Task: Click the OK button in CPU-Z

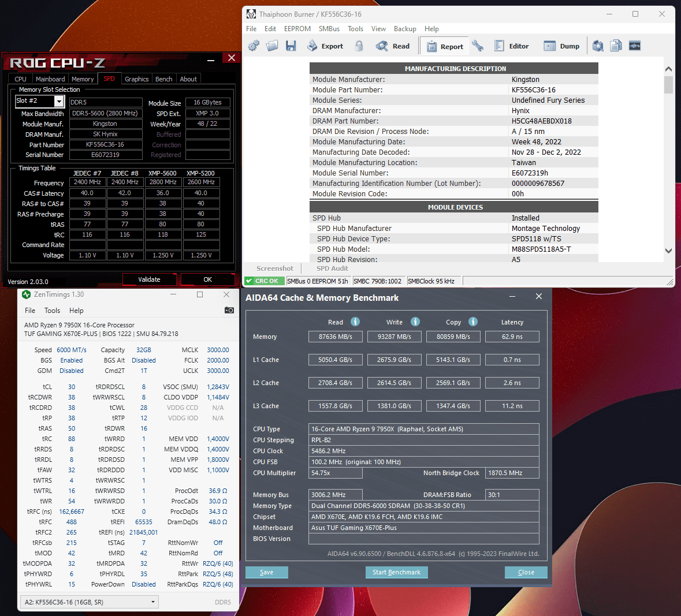Action: click(x=207, y=279)
